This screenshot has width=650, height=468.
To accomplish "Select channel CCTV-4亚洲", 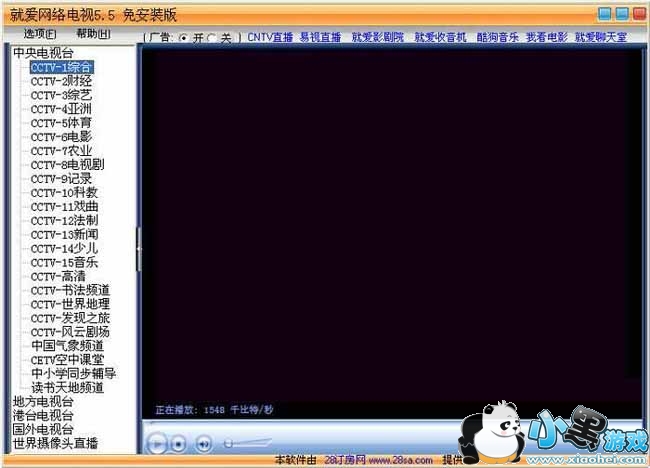I will click(x=61, y=109).
